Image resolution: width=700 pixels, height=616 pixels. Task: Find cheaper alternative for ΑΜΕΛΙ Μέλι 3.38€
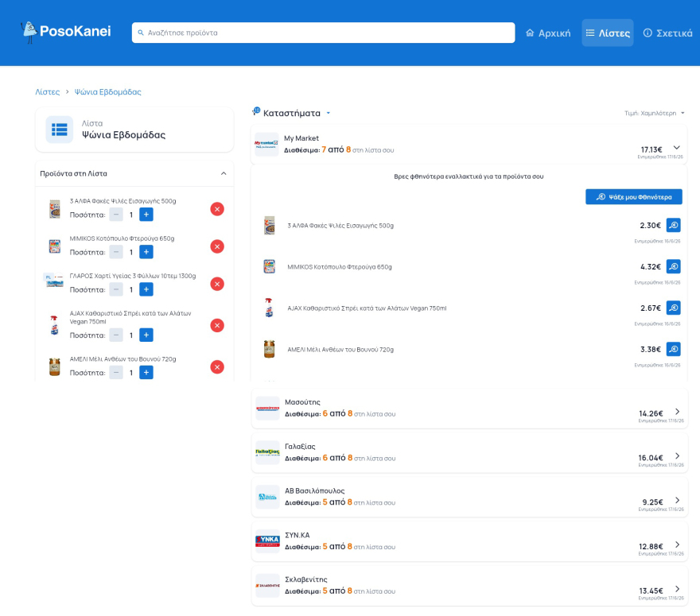[x=673, y=349]
